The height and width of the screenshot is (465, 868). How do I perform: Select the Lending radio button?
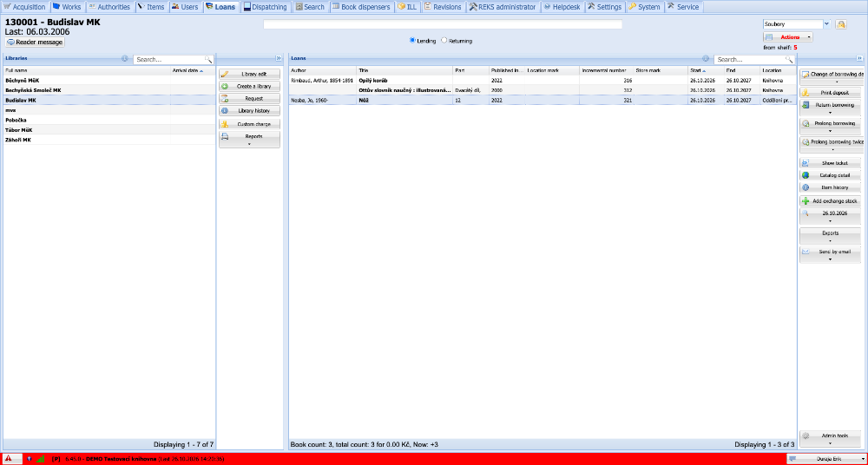tap(411, 41)
